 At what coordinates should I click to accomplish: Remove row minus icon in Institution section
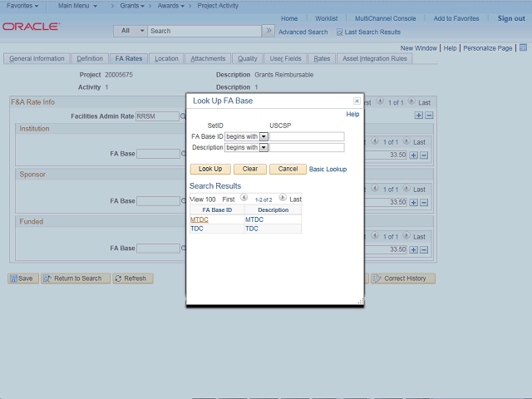click(x=424, y=155)
